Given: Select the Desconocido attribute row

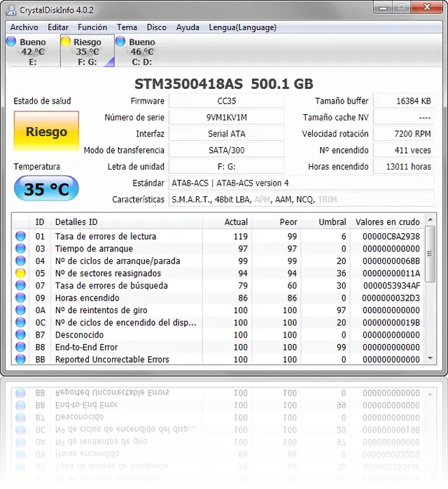Looking at the screenshot, I should (x=218, y=335).
